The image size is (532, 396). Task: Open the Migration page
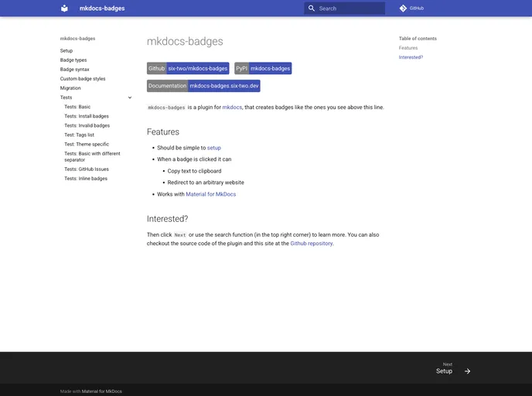[70, 88]
